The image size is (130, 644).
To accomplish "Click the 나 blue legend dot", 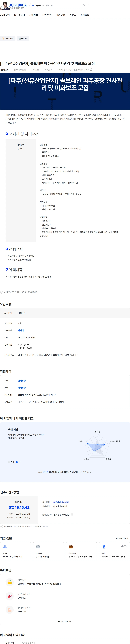I will [x=17, y=462].
